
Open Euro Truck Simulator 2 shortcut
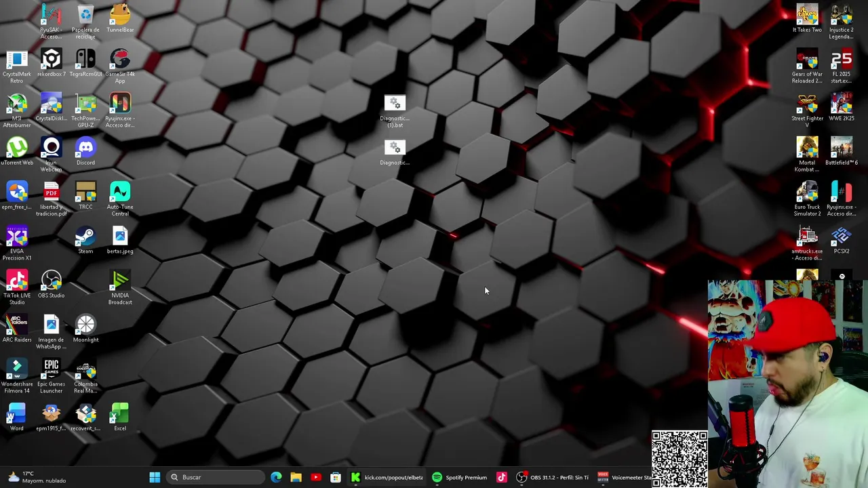[x=807, y=199]
